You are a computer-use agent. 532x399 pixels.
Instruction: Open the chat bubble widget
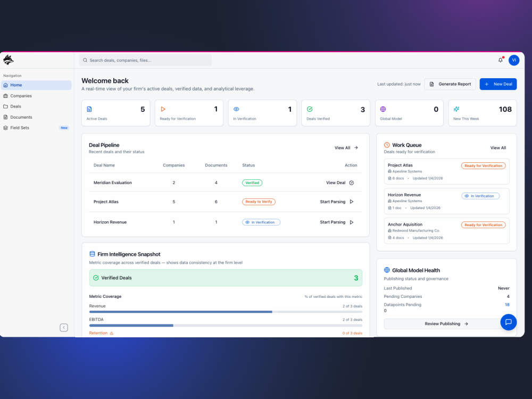(x=508, y=322)
